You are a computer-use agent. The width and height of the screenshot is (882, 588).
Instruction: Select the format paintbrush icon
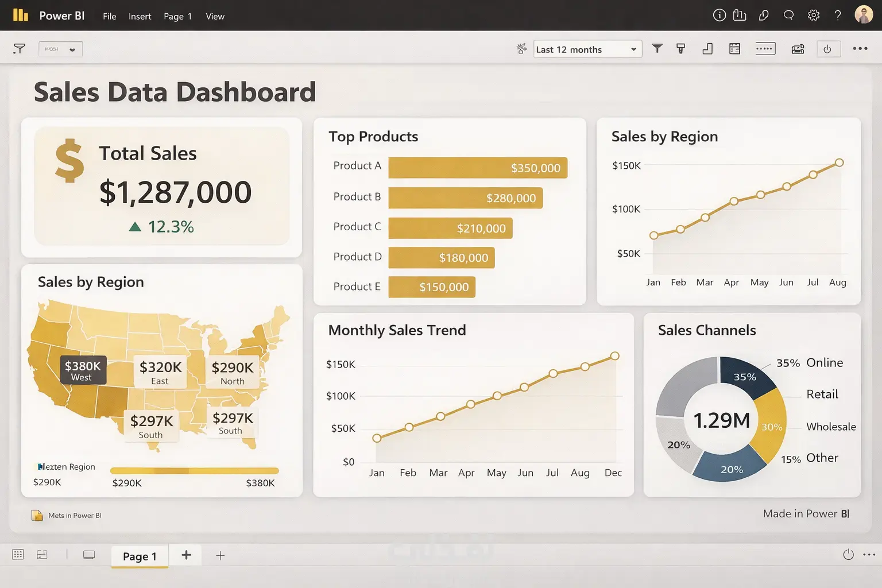pos(681,49)
